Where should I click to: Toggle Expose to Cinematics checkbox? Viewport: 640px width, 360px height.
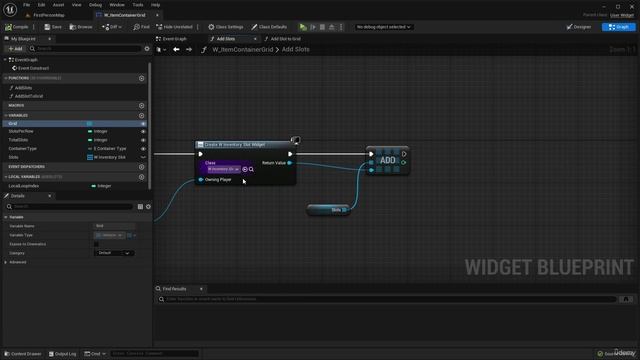[x=96, y=244]
